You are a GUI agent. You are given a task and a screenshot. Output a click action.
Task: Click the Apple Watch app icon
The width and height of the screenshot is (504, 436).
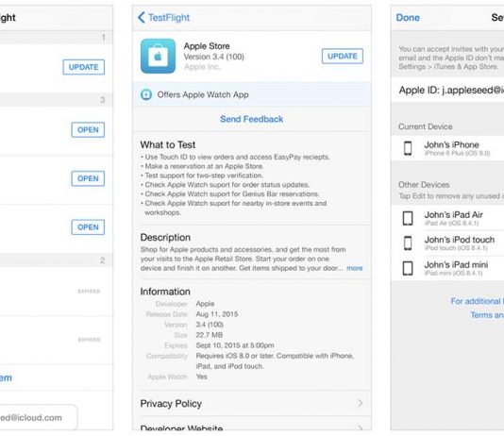pos(146,94)
